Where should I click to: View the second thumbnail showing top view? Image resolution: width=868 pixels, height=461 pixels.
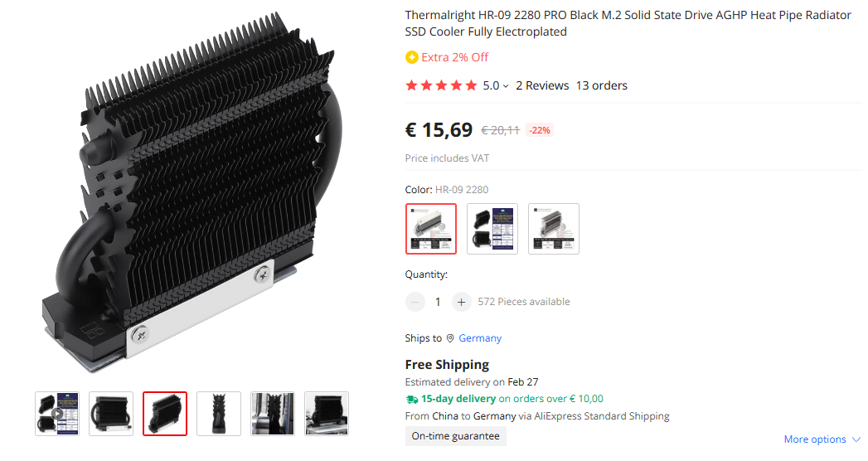111,414
